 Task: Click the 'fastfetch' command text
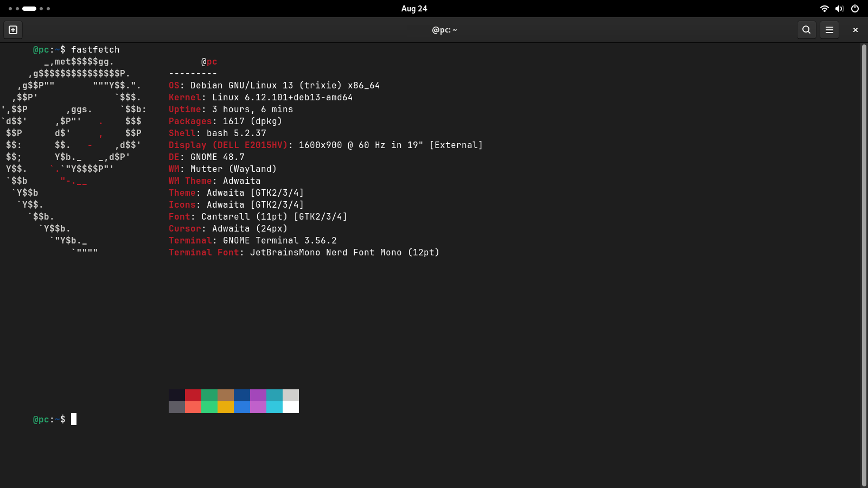[95, 50]
